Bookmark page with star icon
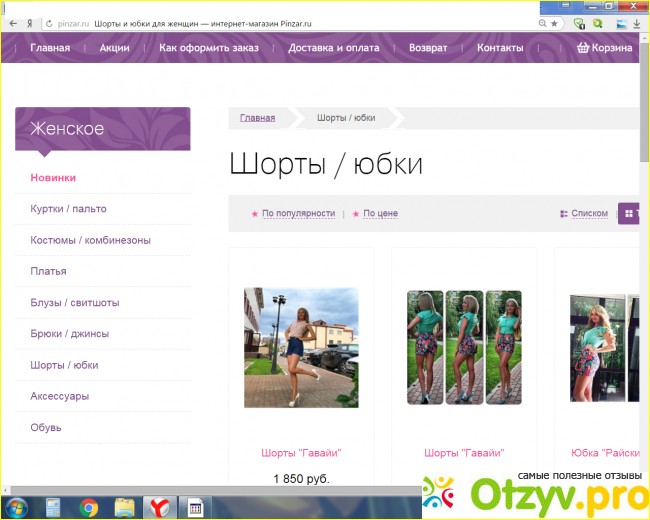The height and width of the screenshot is (520, 650). 554,22
